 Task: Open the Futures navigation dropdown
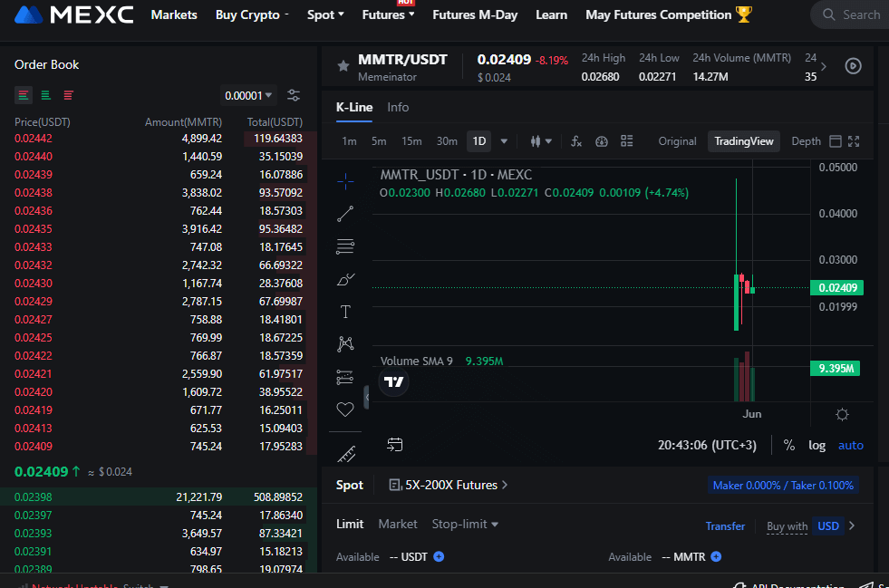389,14
